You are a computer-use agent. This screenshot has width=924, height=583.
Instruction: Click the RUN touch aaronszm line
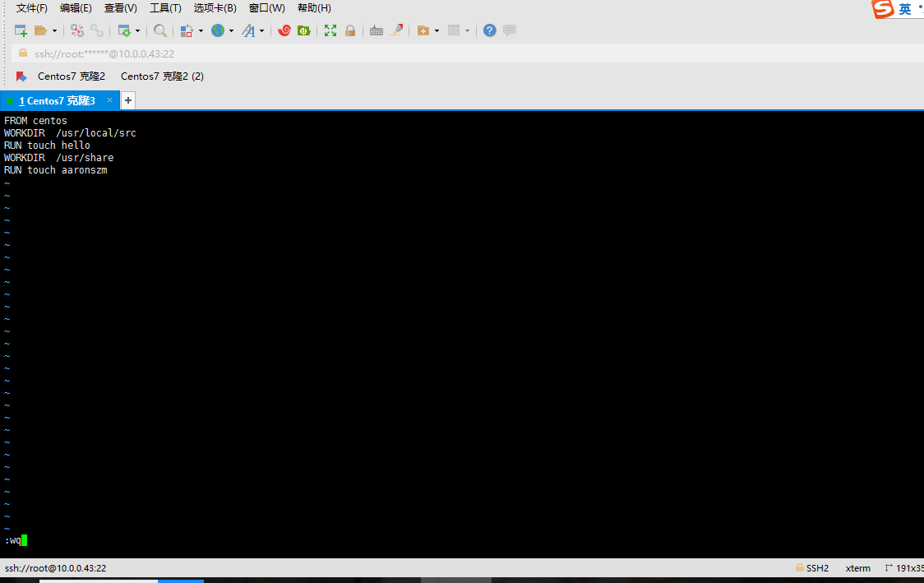click(56, 170)
